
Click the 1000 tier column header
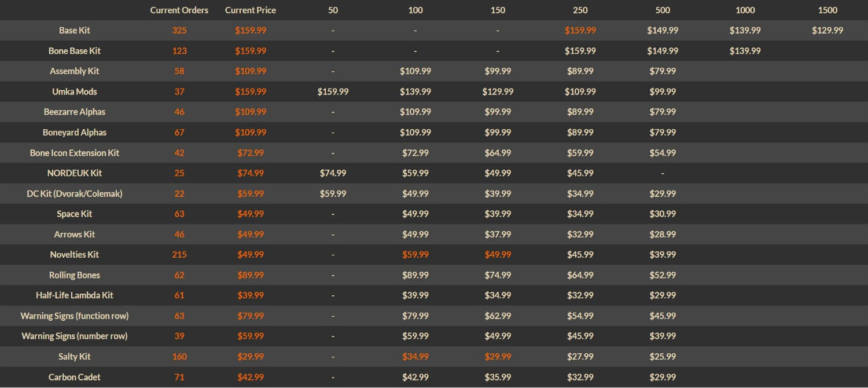click(745, 10)
